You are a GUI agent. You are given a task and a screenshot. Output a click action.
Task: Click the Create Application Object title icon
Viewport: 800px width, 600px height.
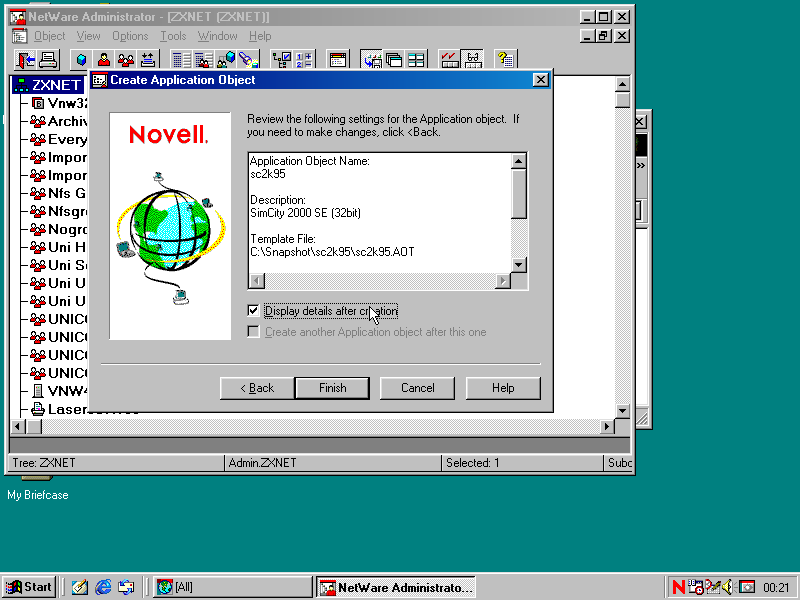(99, 80)
